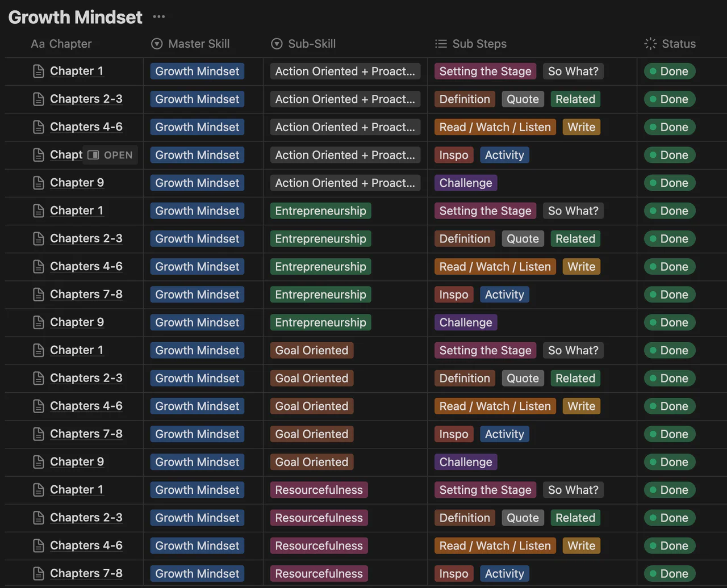Click Done status in Resourcefulness Chapters 2-3 row

point(670,518)
